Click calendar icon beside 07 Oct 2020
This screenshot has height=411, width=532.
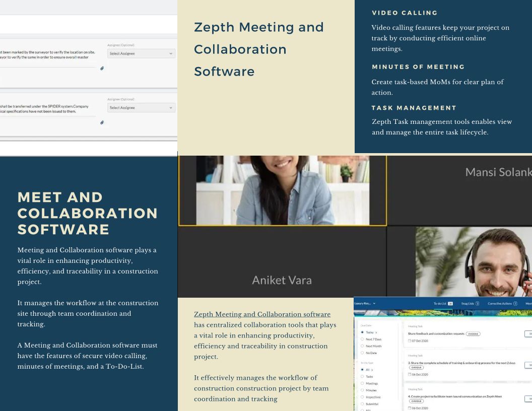(x=410, y=341)
